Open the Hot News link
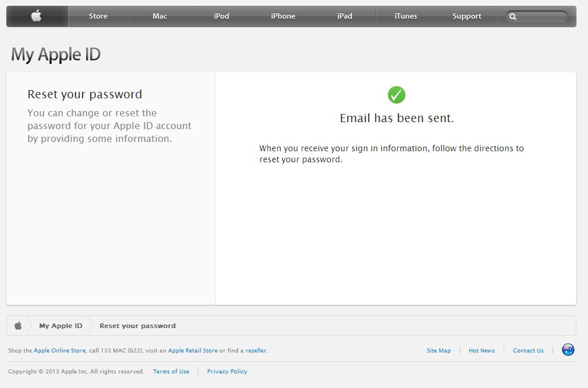The image size is (588, 388). pyautogui.click(x=482, y=350)
